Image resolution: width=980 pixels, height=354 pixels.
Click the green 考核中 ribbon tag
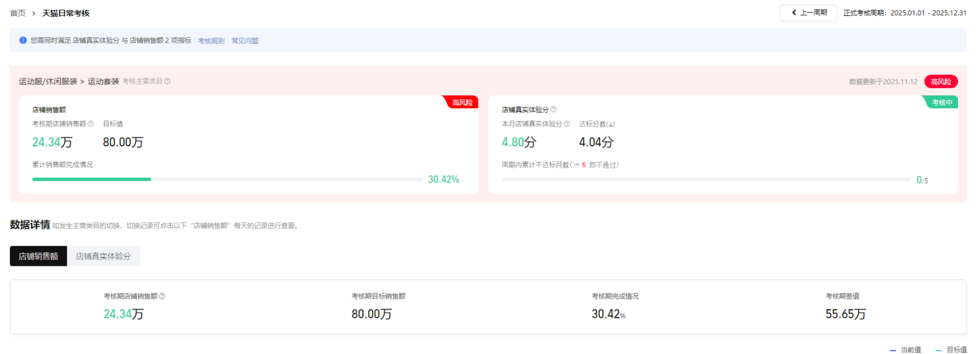pos(942,102)
